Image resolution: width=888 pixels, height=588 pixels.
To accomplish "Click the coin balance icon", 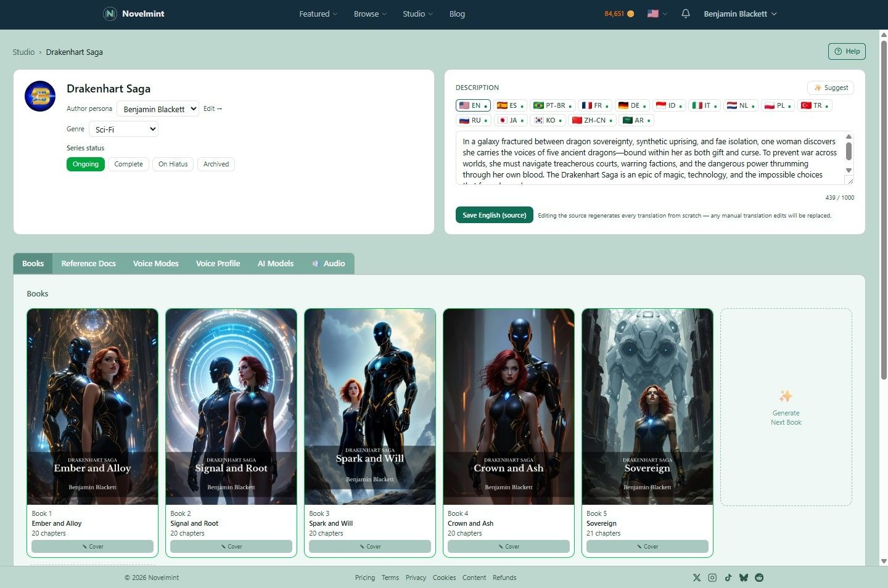I will [630, 14].
